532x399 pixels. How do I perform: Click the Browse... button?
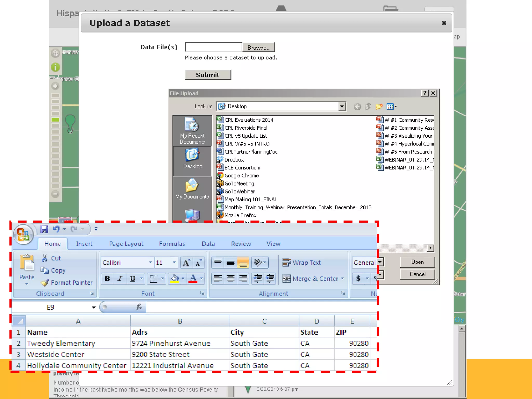[x=258, y=48]
